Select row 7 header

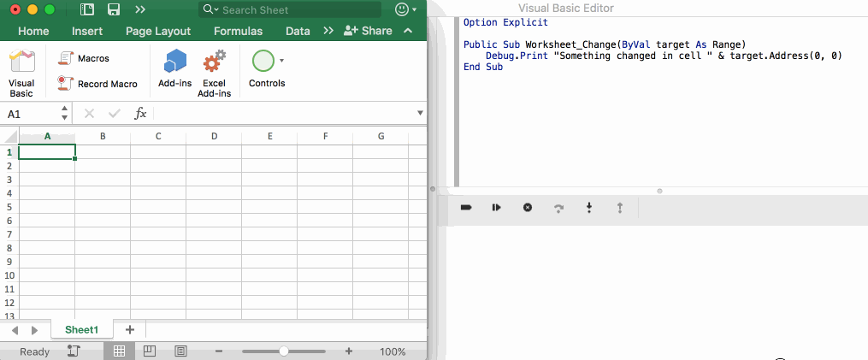pyautogui.click(x=9, y=234)
